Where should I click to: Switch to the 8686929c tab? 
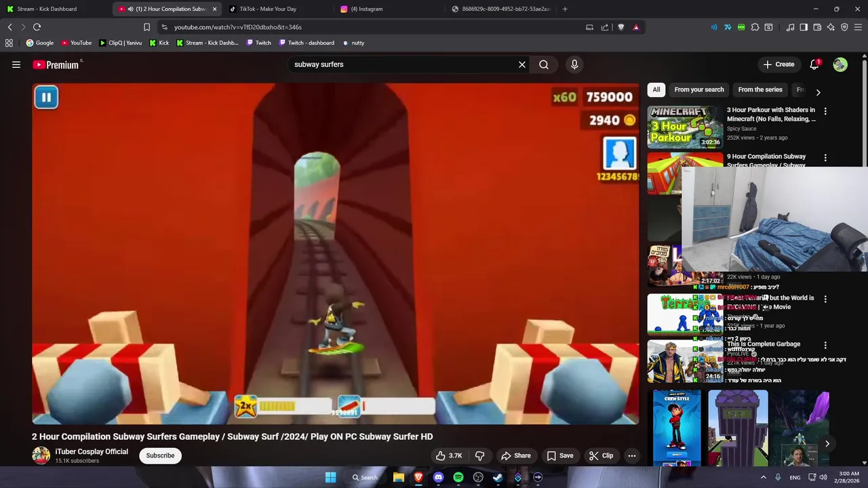tap(502, 9)
